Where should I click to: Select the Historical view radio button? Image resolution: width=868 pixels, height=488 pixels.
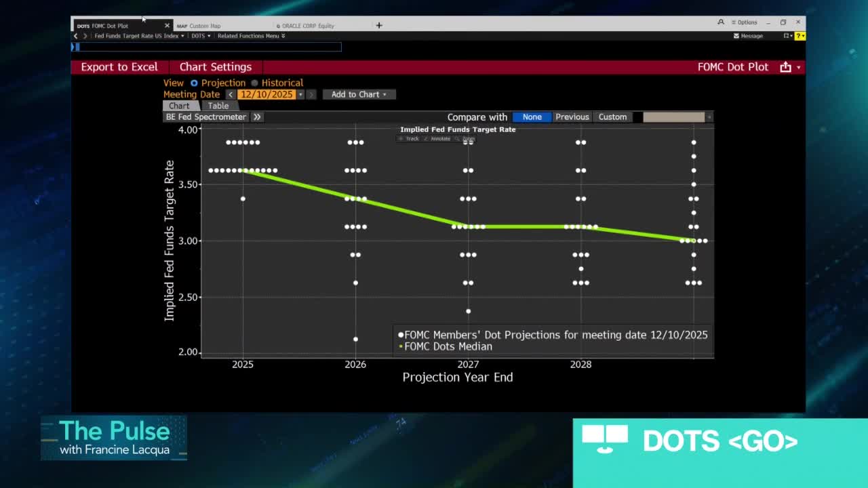click(255, 83)
